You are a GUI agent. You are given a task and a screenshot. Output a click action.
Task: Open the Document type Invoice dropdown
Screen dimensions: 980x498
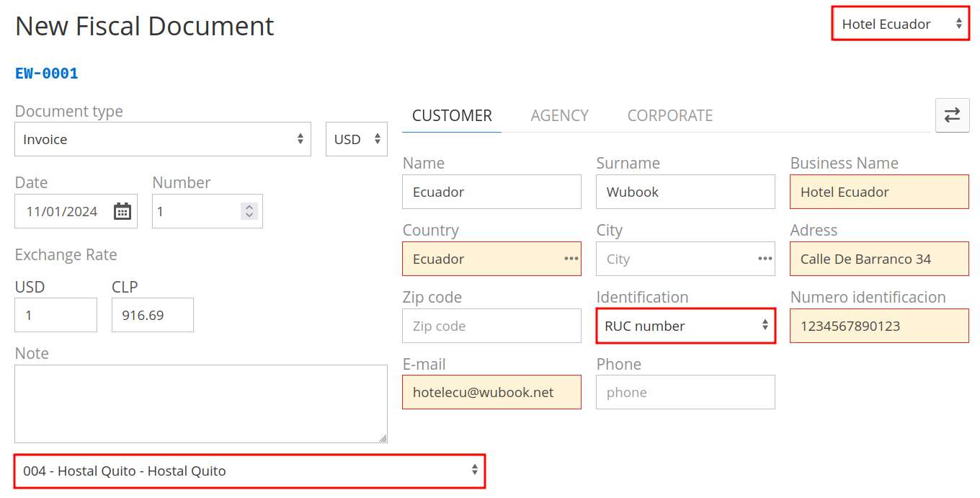click(x=163, y=139)
